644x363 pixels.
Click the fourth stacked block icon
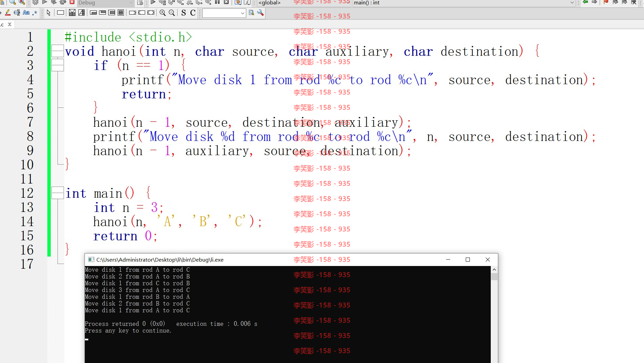click(x=121, y=13)
